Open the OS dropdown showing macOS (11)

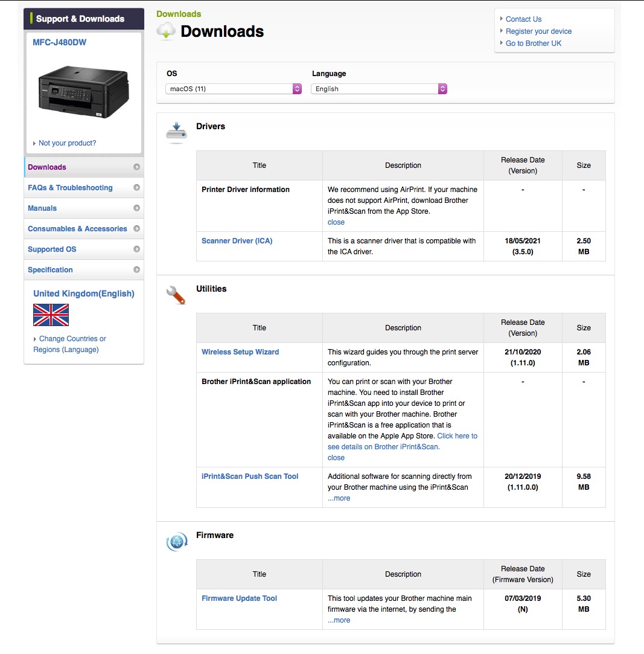point(234,89)
